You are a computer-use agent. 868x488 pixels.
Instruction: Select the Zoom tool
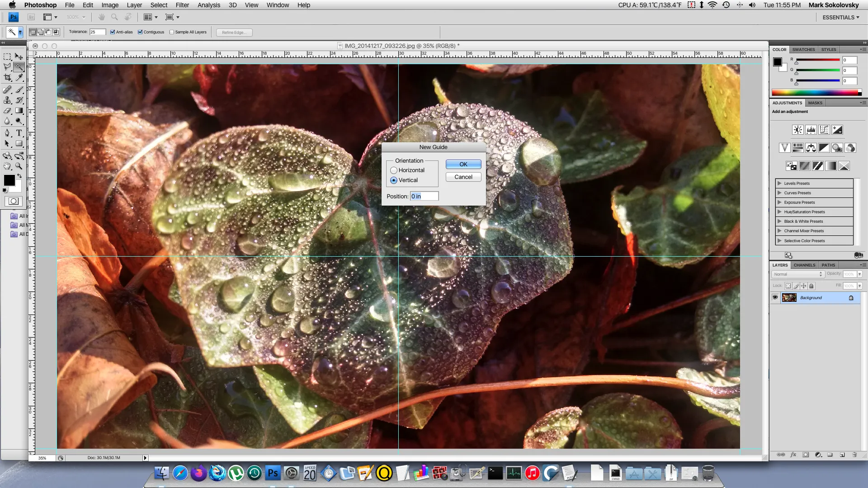[19, 165]
